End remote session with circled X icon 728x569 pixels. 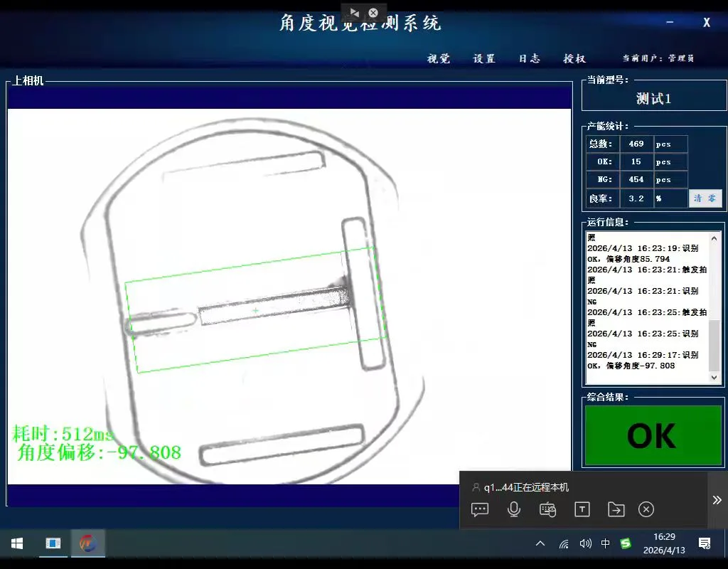[x=646, y=509]
